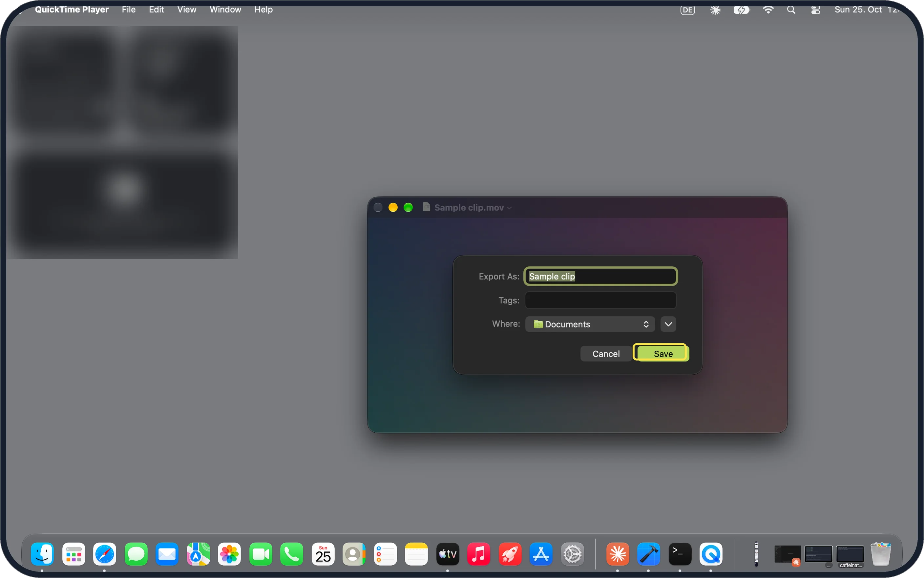
Task: Open Terminal from the Dock
Action: (x=680, y=554)
